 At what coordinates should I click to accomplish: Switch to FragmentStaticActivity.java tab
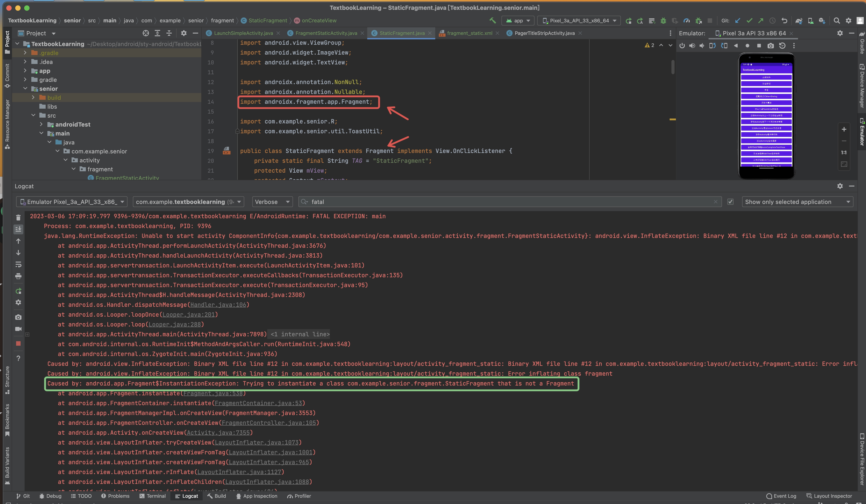click(x=326, y=33)
